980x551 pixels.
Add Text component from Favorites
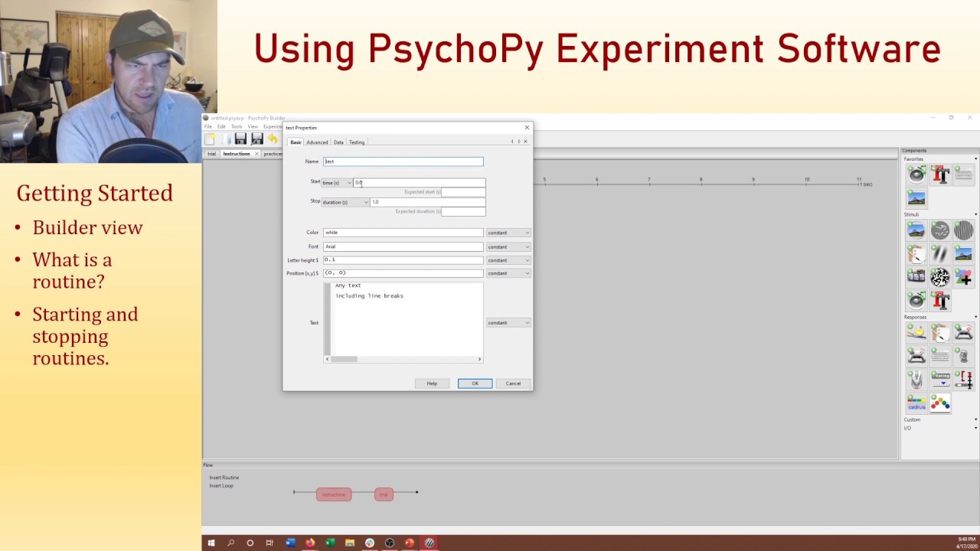tap(940, 174)
